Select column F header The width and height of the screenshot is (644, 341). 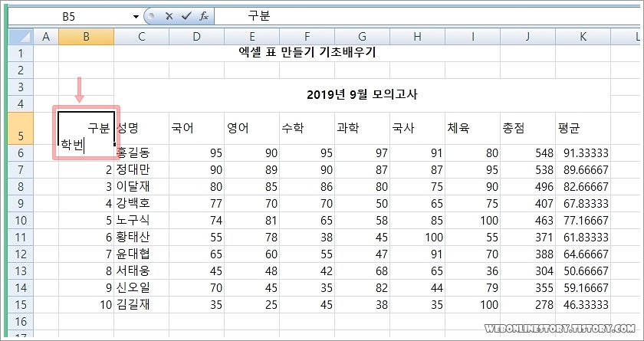coord(307,37)
